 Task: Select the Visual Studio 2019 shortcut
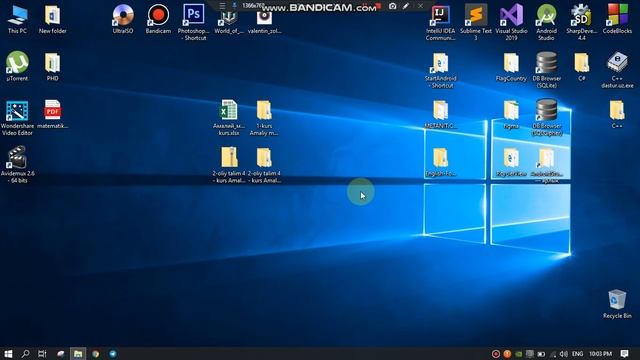pos(511,22)
